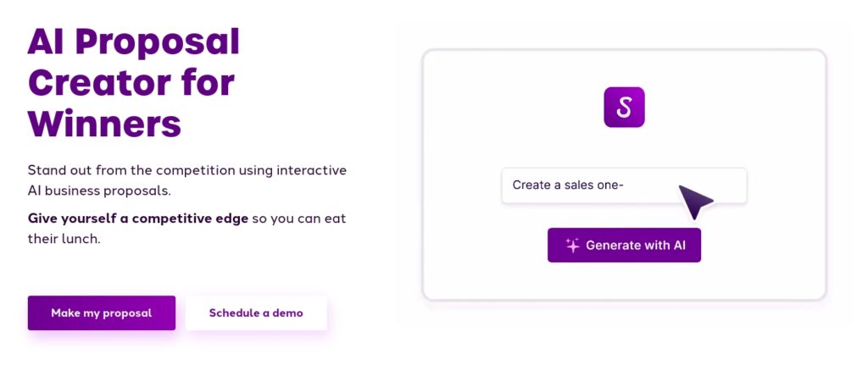
Task: Click bold 'Give yourself a competitive edge' text
Action: pyautogui.click(x=138, y=218)
